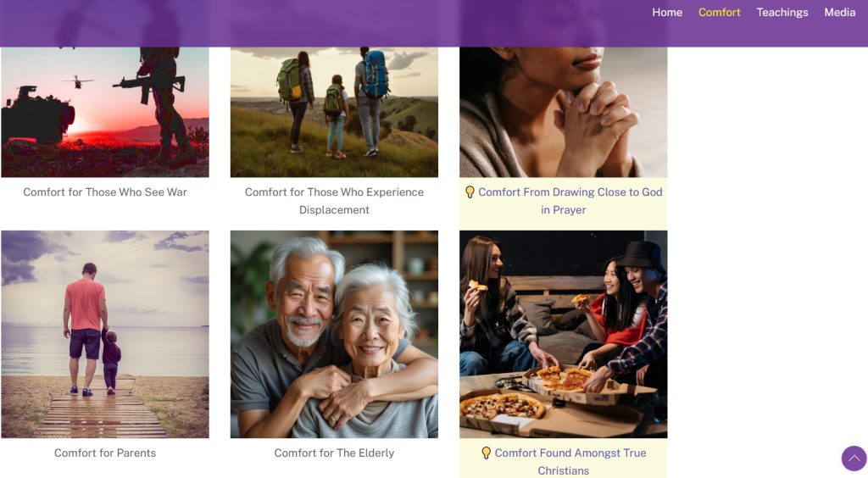Click the praying hands image
This screenshot has height=478, width=868.
click(564, 112)
